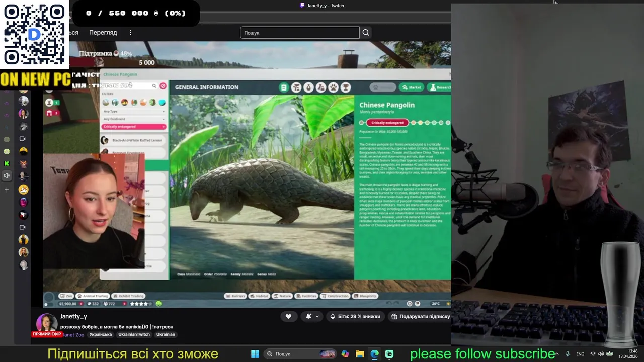This screenshot has height=362, width=644.
Task: Click the Market button in zoopedia
Action: (412, 87)
